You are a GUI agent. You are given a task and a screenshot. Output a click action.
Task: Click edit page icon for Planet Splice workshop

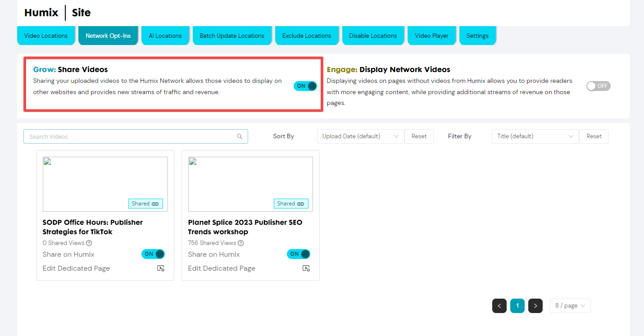pyautogui.click(x=306, y=268)
